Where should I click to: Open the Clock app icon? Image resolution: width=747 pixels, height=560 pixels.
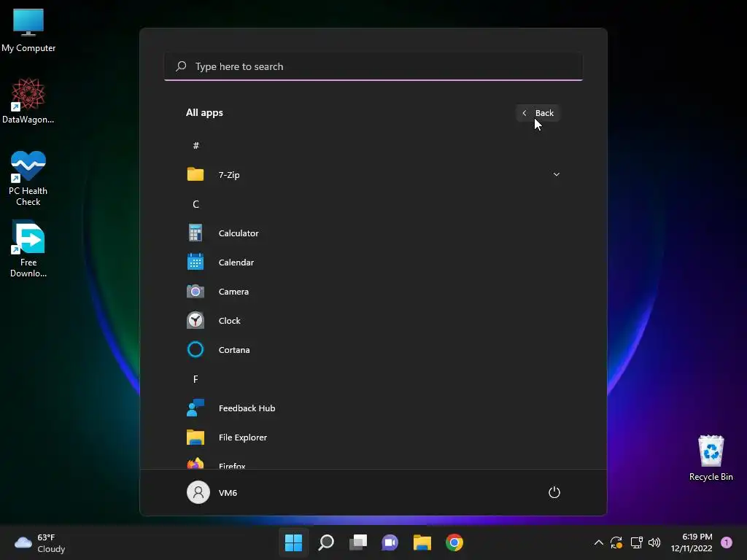click(x=196, y=321)
